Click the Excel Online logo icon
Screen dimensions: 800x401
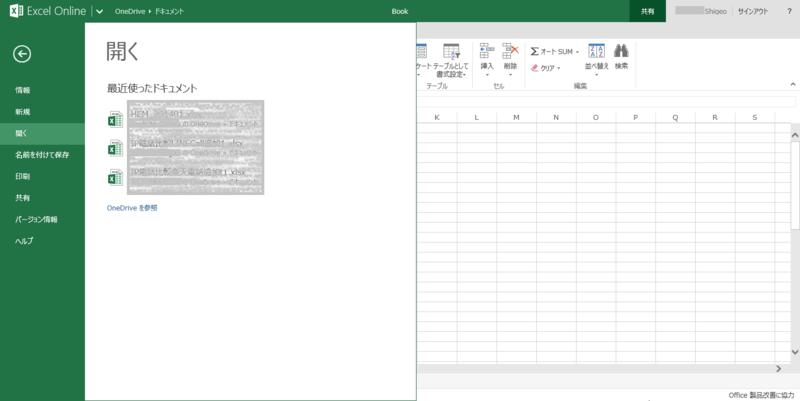16,11
